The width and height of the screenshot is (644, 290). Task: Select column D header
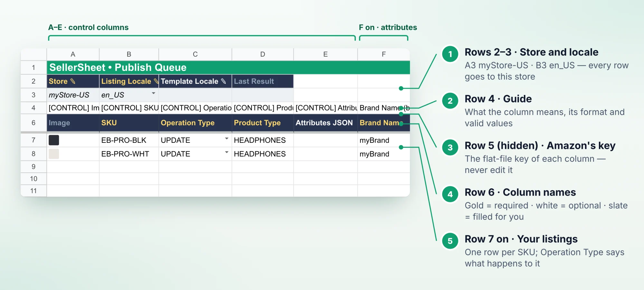click(x=263, y=54)
